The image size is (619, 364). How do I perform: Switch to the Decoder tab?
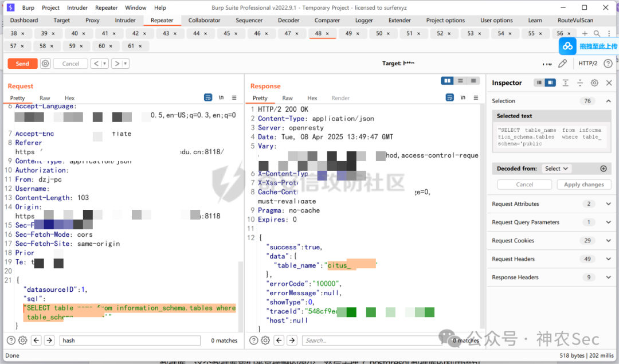tap(288, 20)
